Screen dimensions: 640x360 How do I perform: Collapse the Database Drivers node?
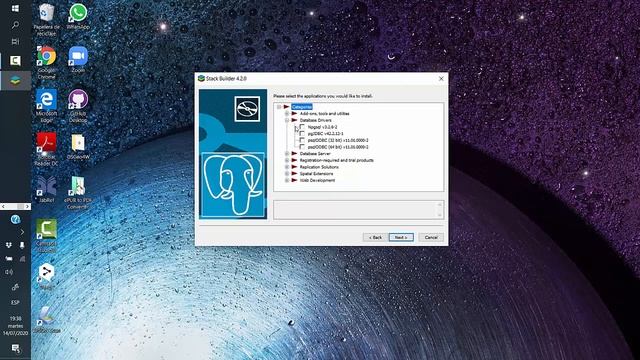click(x=287, y=120)
